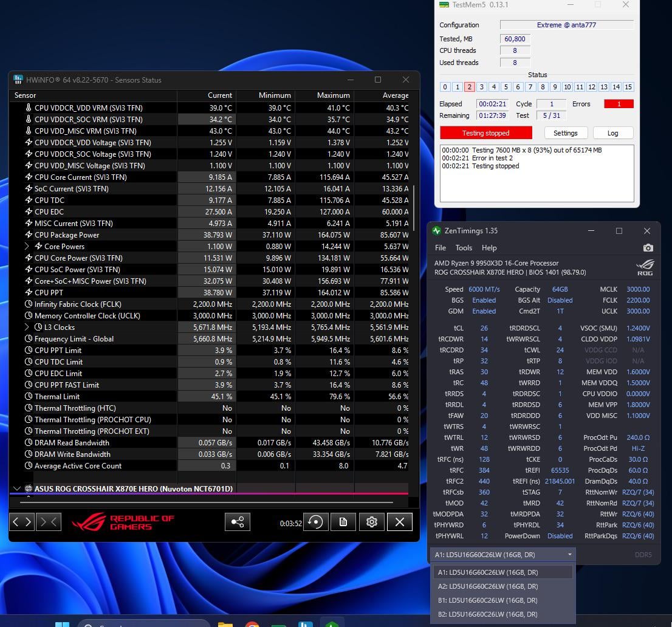Click Configuration field Extreme @ anta777
Screen dimensions: 672x627
566,25
